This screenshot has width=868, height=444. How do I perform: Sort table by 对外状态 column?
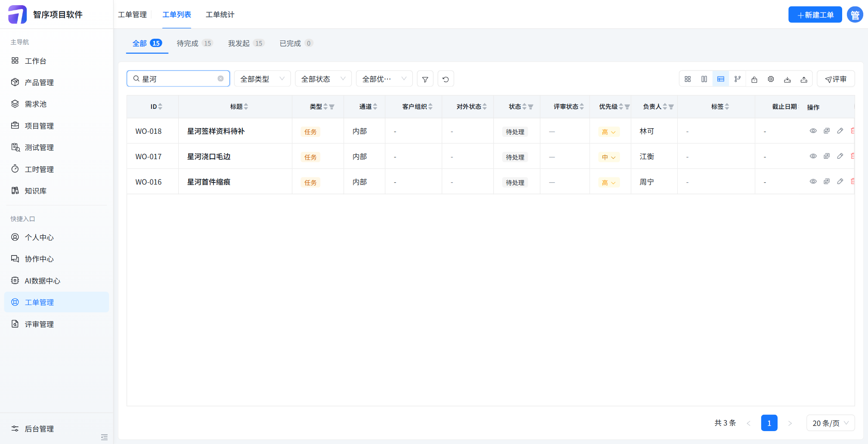[x=484, y=107]
